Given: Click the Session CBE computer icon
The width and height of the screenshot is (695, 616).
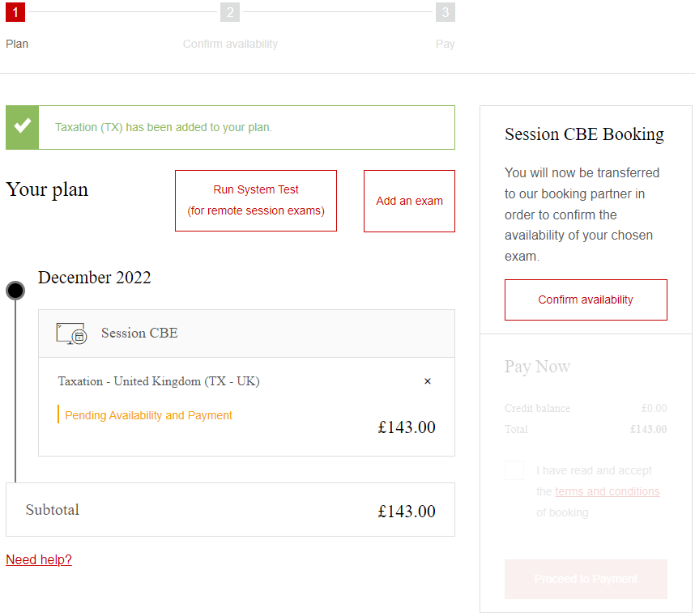Looking at the screenshot, I should click(x=71, y=333).
